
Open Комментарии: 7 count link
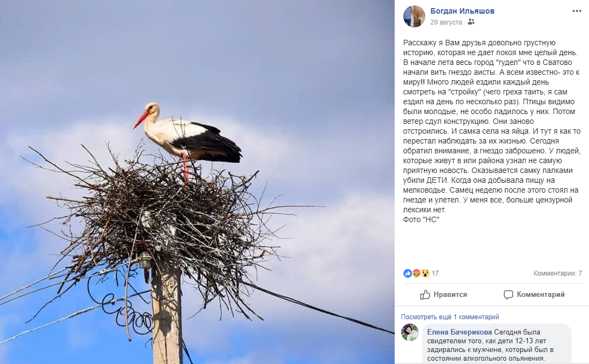[557, 273]
